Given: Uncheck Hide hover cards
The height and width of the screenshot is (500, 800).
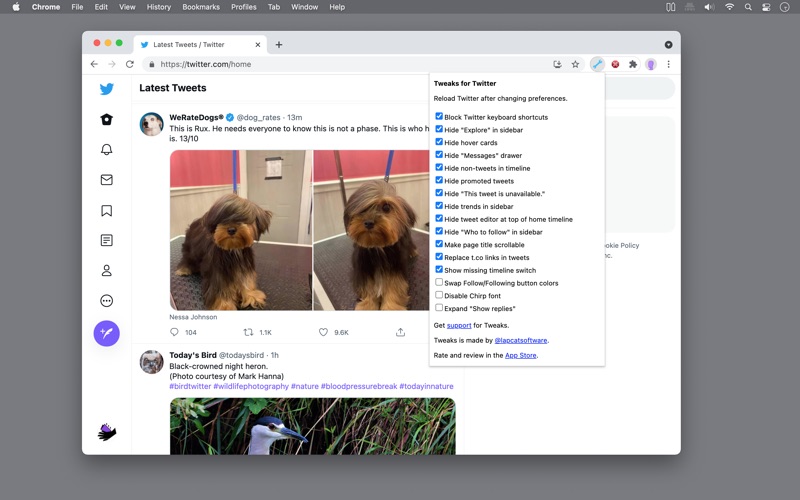Looking at the screenshot, I should click(x=439, y=142).
